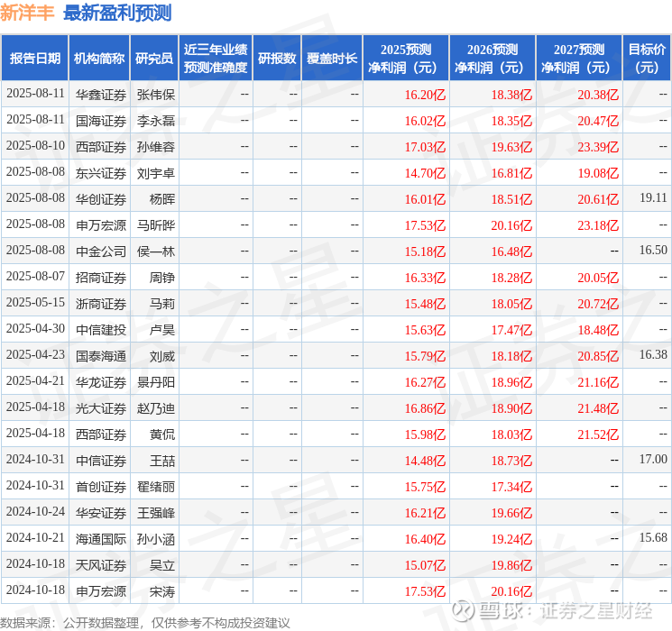Click analyst name 孙维容
672x631 pixels.
[x=156, y=147]
